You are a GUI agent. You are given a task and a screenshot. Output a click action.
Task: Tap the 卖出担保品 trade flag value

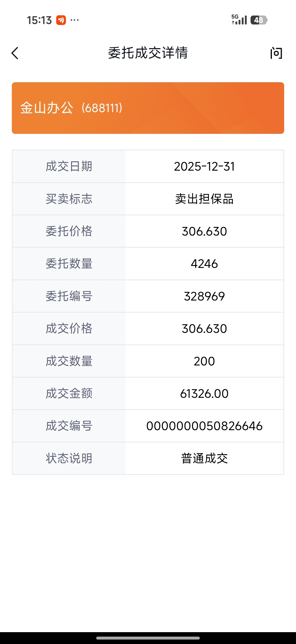204,199
